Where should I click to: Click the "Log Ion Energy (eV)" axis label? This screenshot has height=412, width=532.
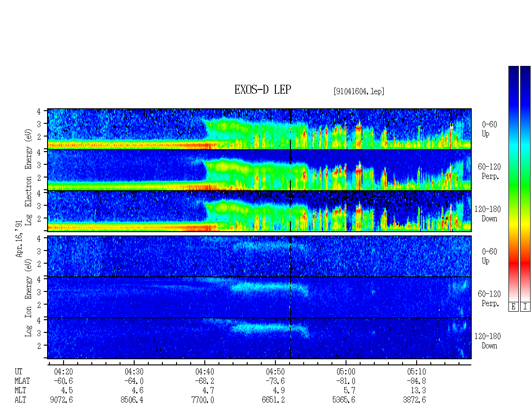pos(28,298)
